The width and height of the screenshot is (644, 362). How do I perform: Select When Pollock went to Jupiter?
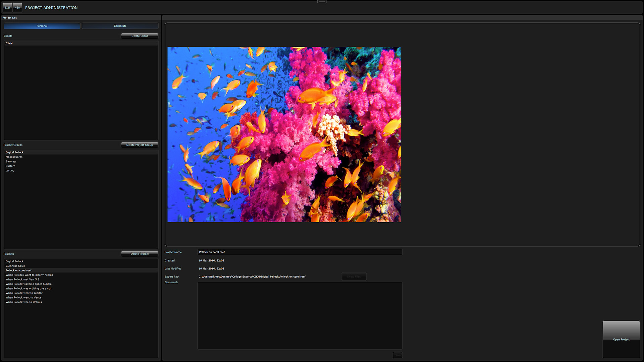tap(81, 293)
